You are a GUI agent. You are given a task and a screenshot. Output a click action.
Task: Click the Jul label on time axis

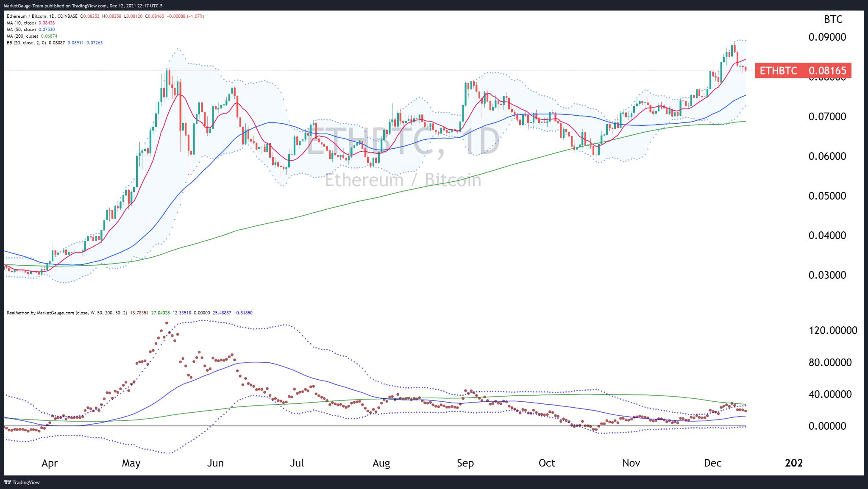pyautogui.click(x=297, y=464)
